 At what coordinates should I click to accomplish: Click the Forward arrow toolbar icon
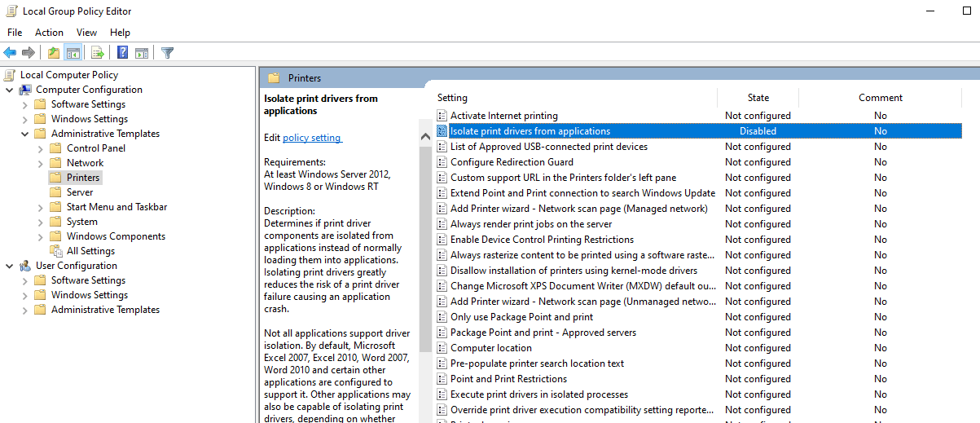coord(29,53)
